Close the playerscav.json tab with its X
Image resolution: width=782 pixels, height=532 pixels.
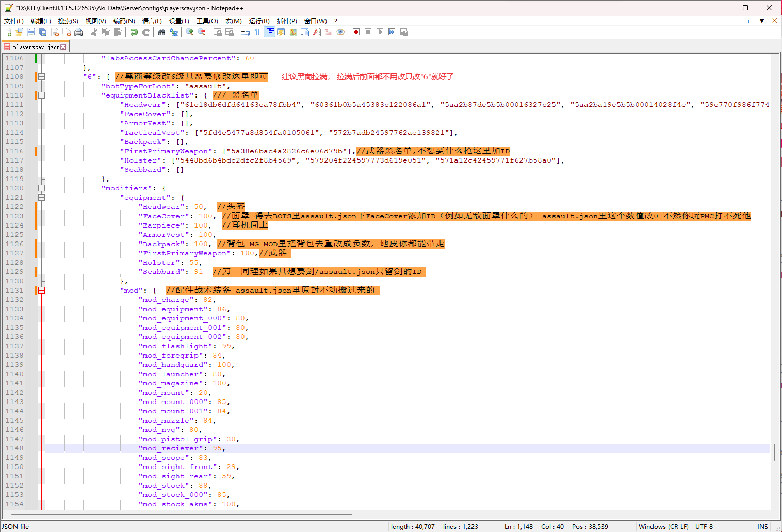[63, 47]
